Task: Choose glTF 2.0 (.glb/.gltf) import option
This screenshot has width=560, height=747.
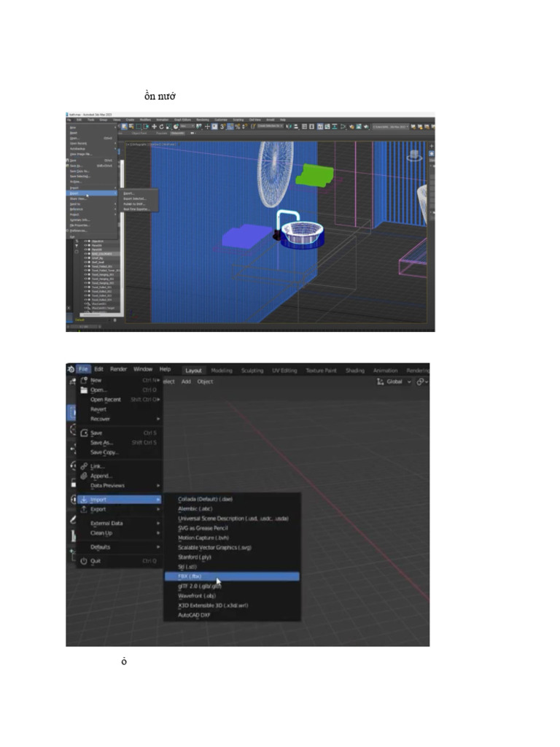Action: tap(232, 587)
